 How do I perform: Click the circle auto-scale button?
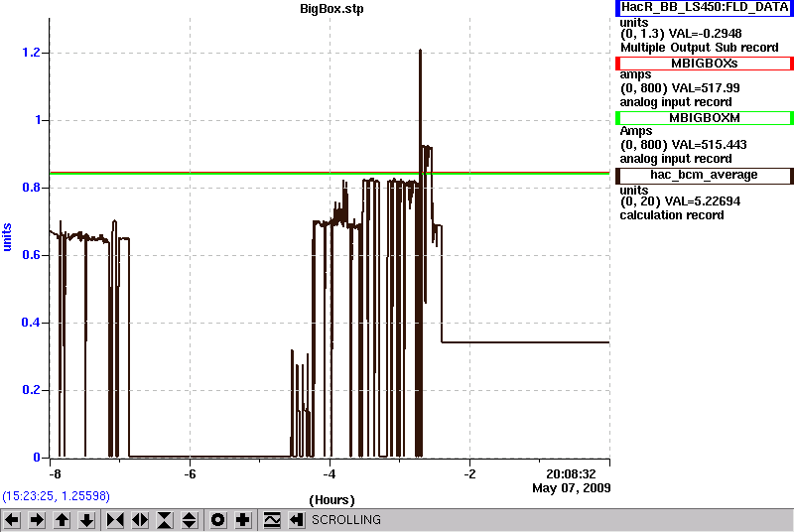[217, 520]
